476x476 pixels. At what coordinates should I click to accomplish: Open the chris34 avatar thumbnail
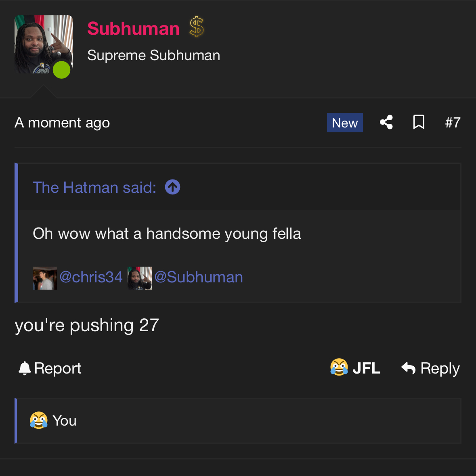(x=45, y=278)
